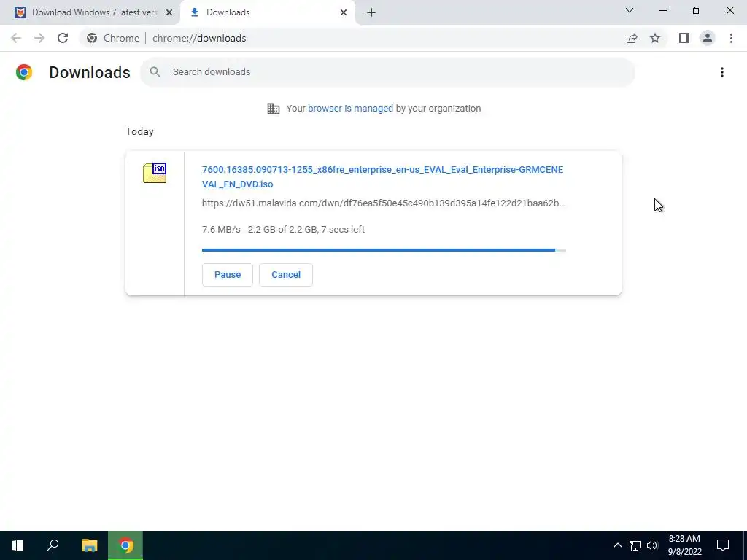Click the Today date heading
The image size is (747, 560).
[139, 131]
